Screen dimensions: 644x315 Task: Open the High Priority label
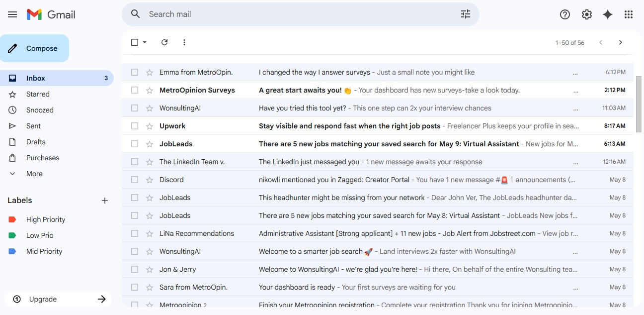point(46,219)
